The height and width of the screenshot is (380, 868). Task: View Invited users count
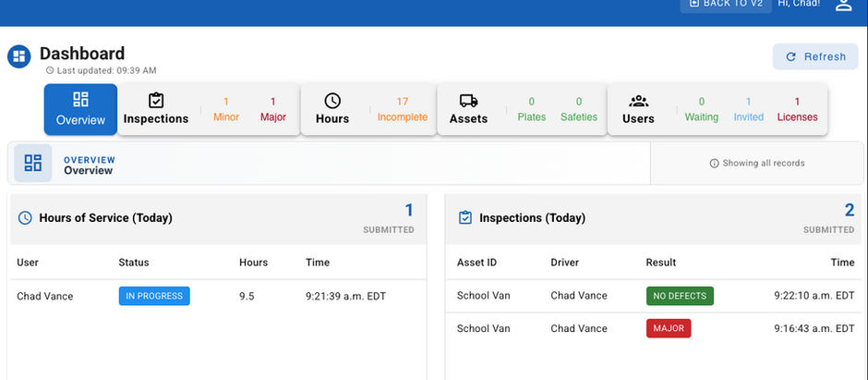749,109
